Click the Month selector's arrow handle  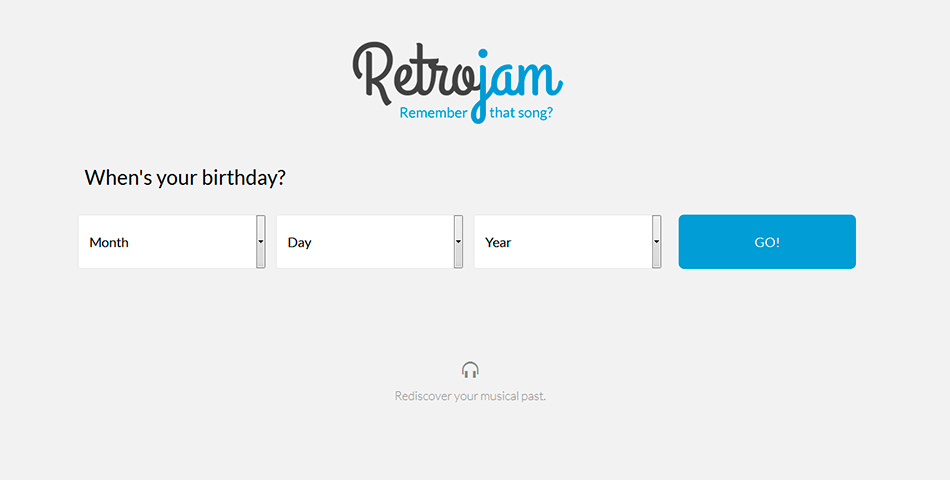(261, 242)
